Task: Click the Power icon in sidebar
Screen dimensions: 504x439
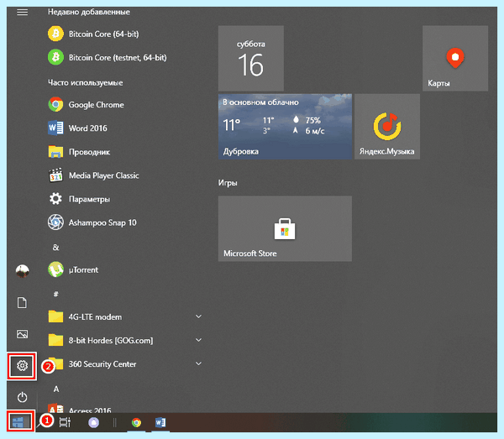Action: pyautogui.click(x=22, y=397)
